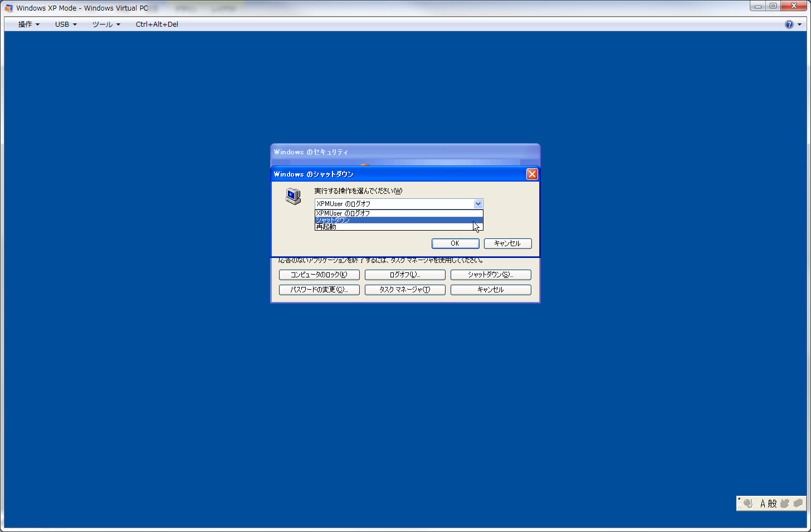Click the rightmost IME language bar icon
This screenshot has height=532, width=811.
coord(798,504)
